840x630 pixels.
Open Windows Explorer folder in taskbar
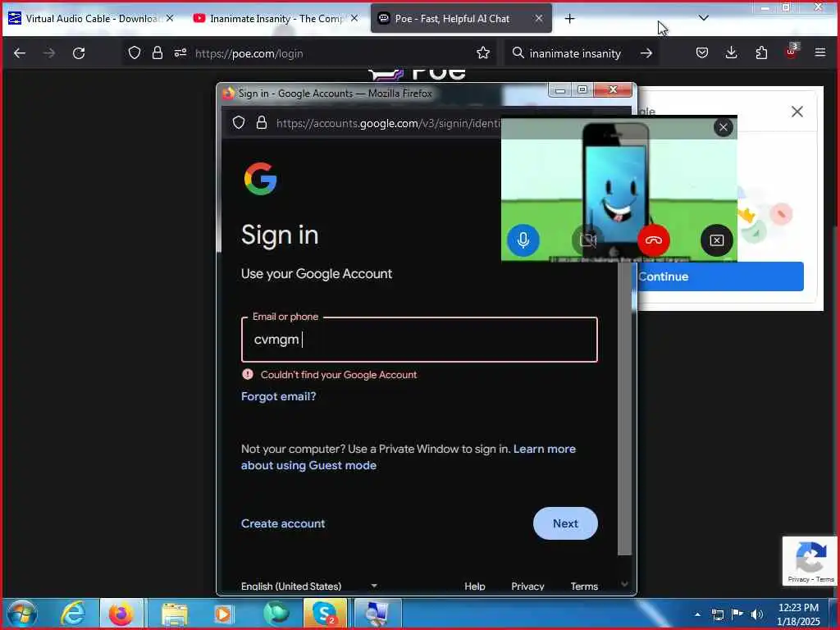point(174,614)
